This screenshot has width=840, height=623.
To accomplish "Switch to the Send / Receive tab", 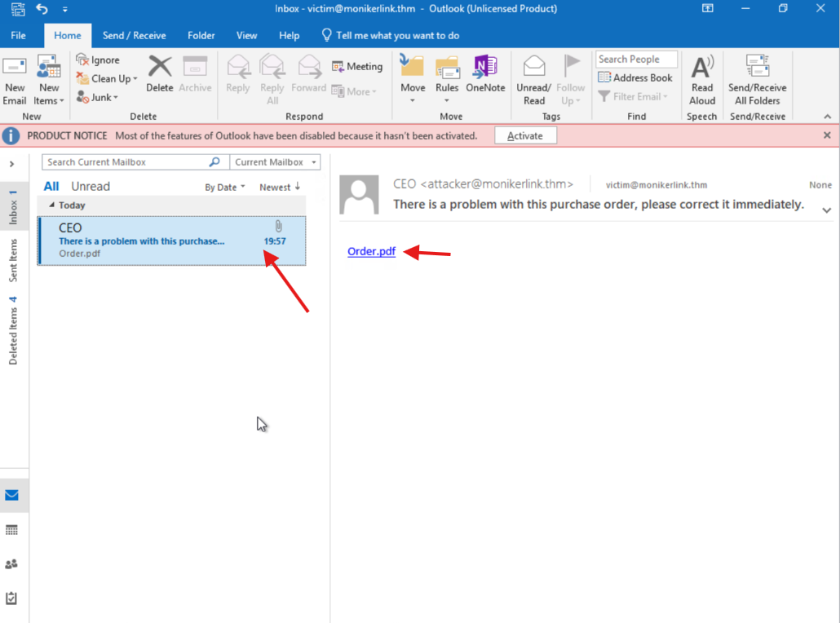I will point(134,35).
